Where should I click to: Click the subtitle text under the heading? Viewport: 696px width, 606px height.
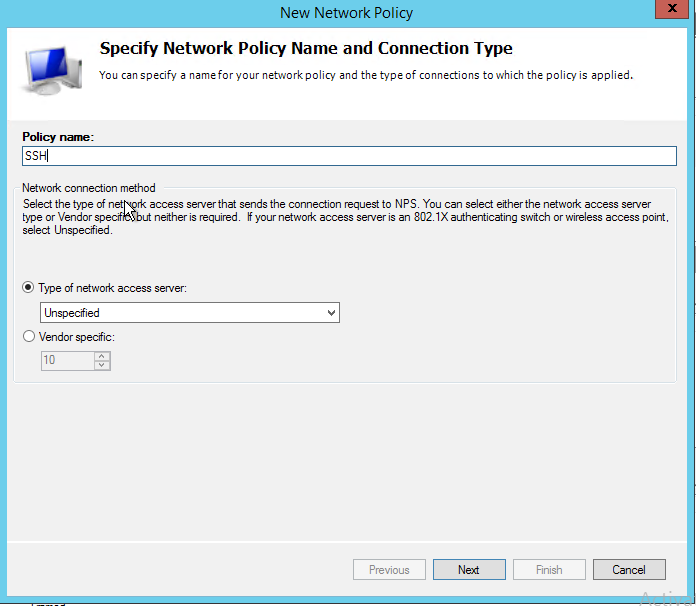(365, 75)
